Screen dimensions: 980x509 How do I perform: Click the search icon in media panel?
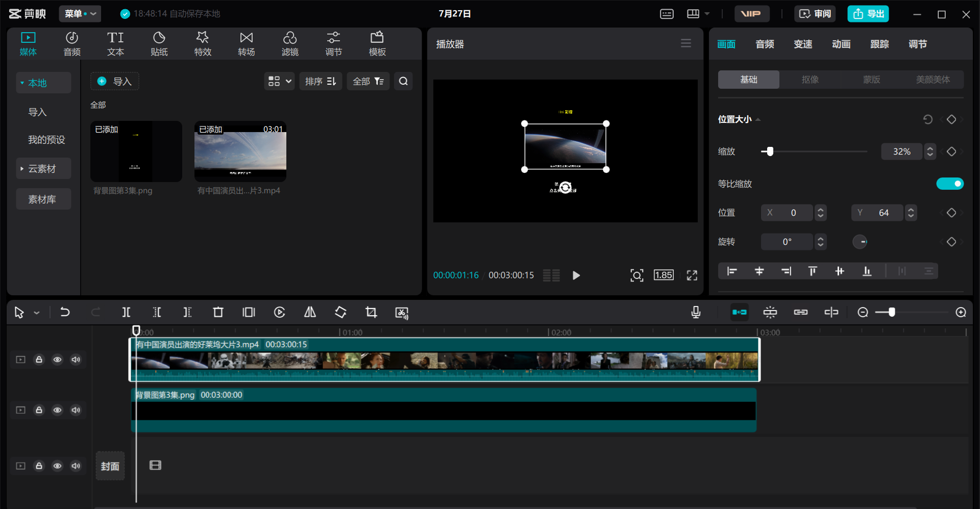pos(403,81)
